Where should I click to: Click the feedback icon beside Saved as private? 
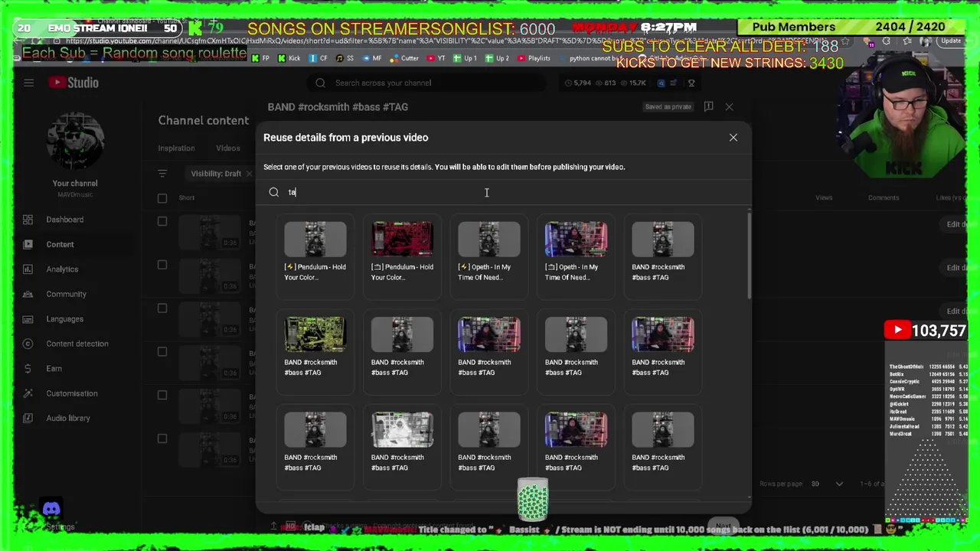[708, 107]
